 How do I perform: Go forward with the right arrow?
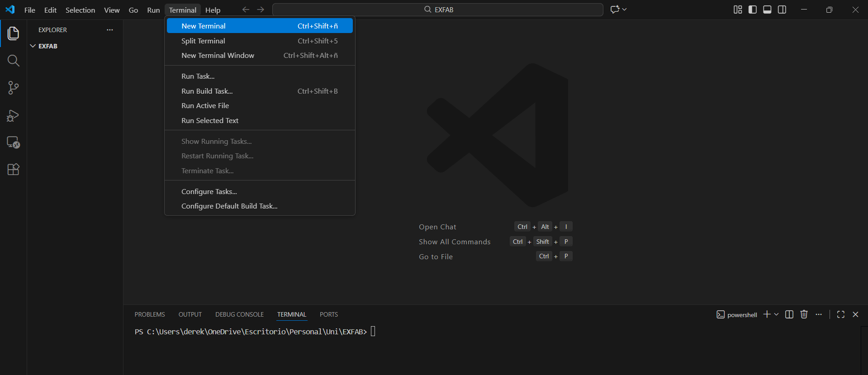point(261,9)
